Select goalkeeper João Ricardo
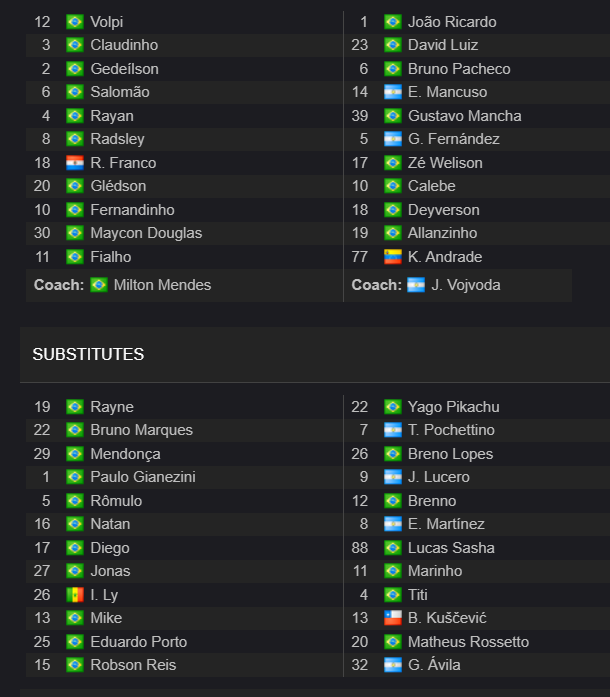The image size is (610, 697). point(452,22)
